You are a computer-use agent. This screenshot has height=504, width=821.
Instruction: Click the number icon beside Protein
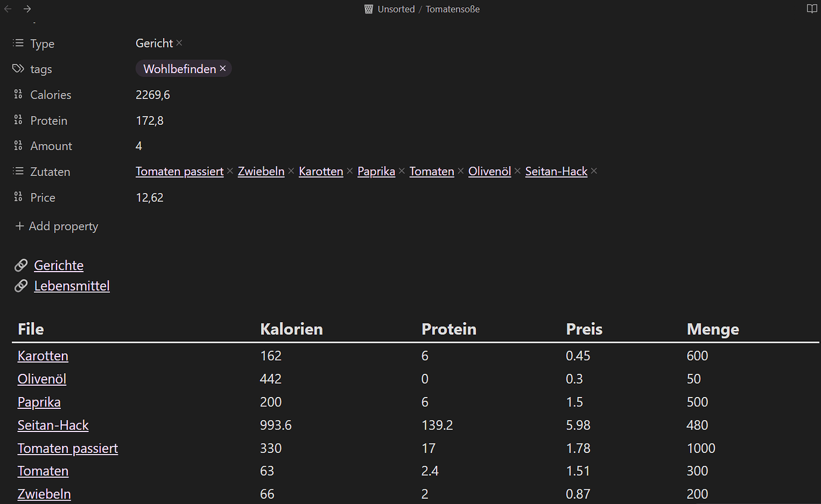click(17, 120)
